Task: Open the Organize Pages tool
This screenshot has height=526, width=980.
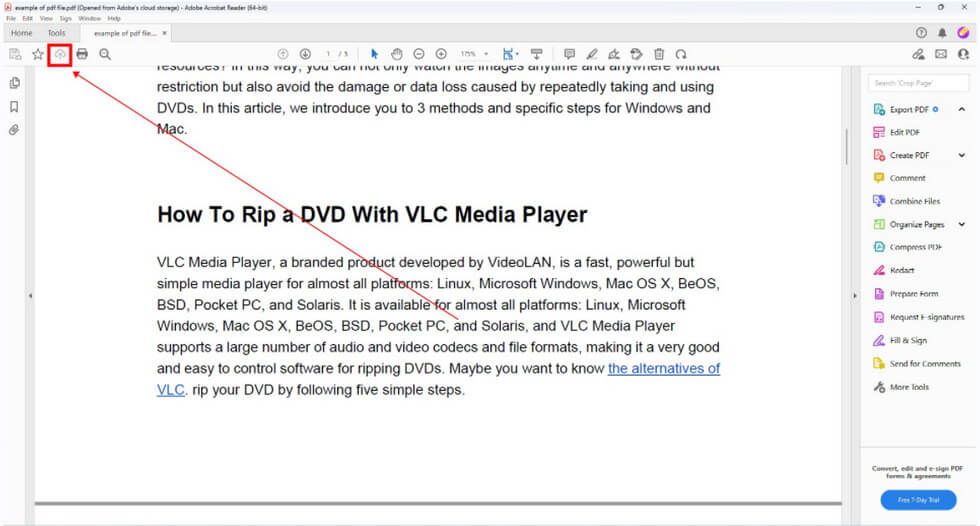Action: [x=909, y=224]
